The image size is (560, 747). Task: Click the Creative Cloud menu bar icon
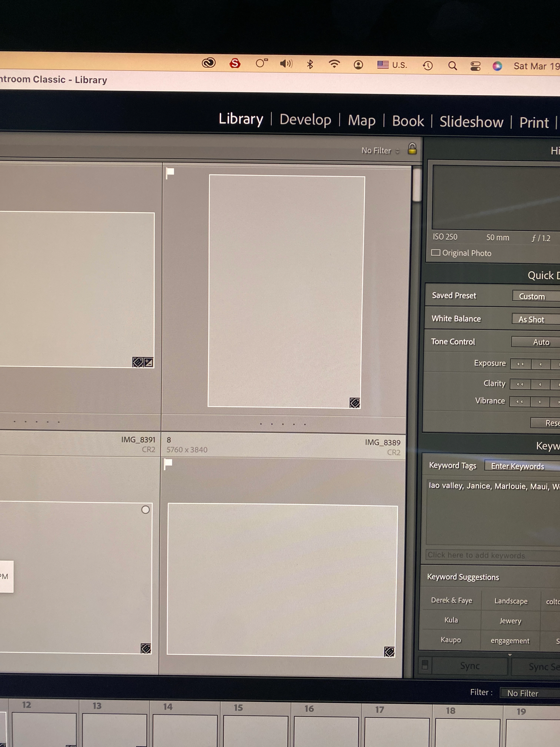pos(209,63)
